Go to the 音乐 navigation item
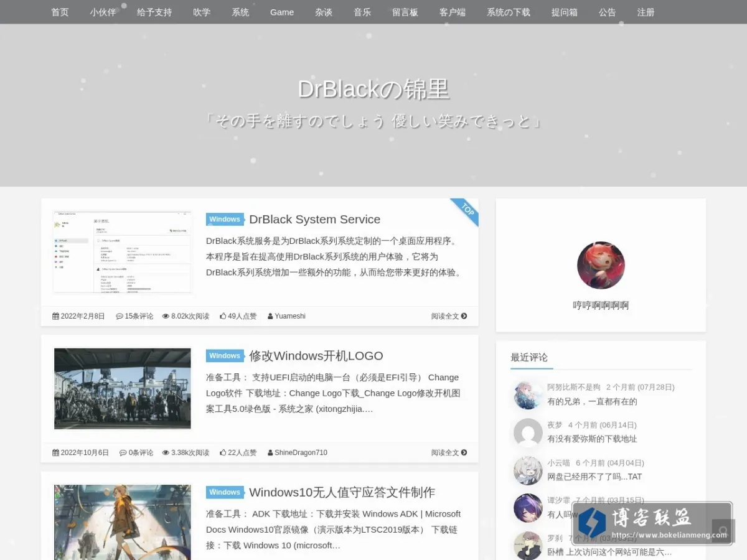The height and width of the screenshot is (560, 747). (x=362, y=12)
